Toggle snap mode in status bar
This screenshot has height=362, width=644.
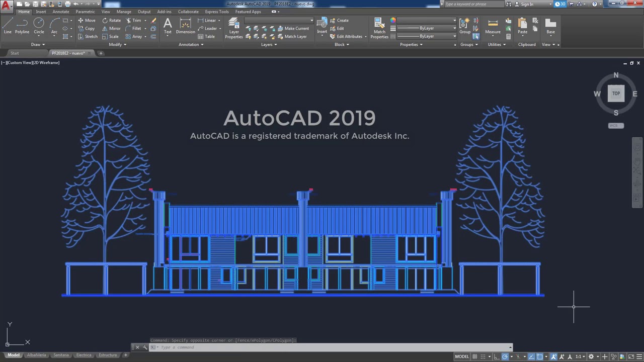pos(484,356)
